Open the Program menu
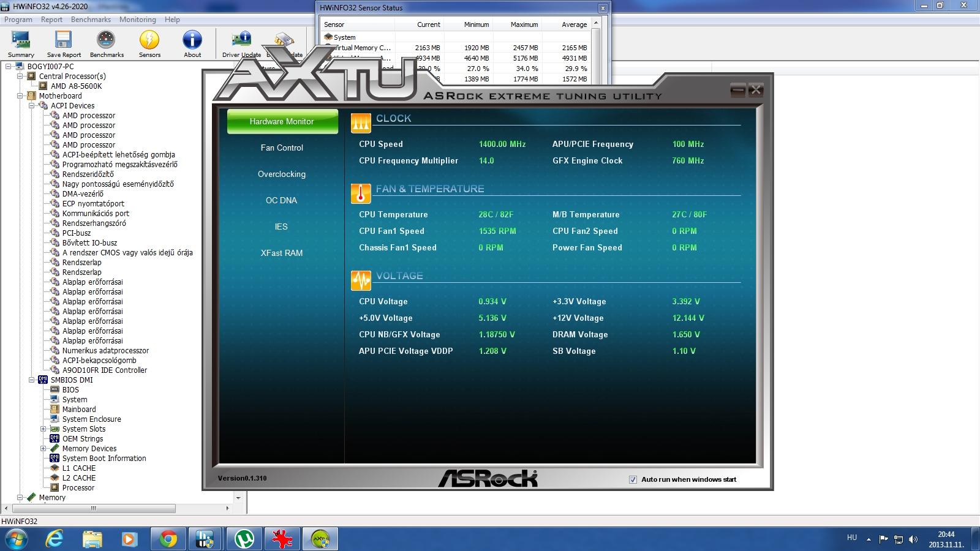Screen dimensions: 980x551 click(18, 20)
